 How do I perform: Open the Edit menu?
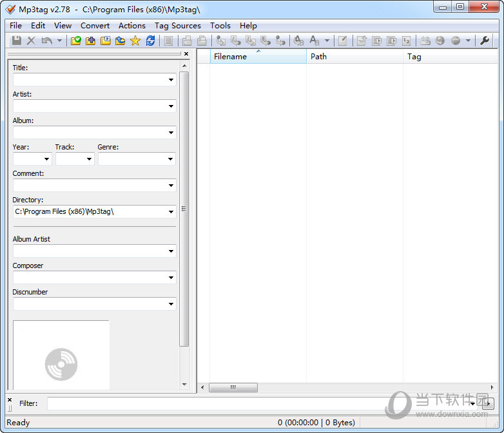point(38,26)
